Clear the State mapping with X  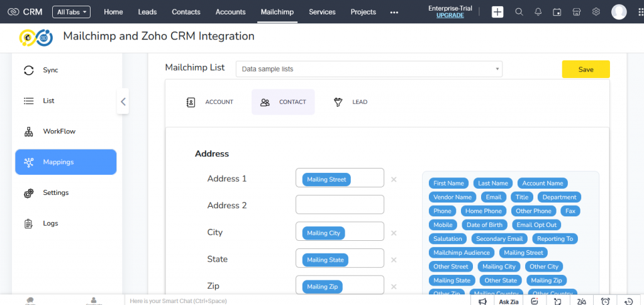click(x=394, y=260)
